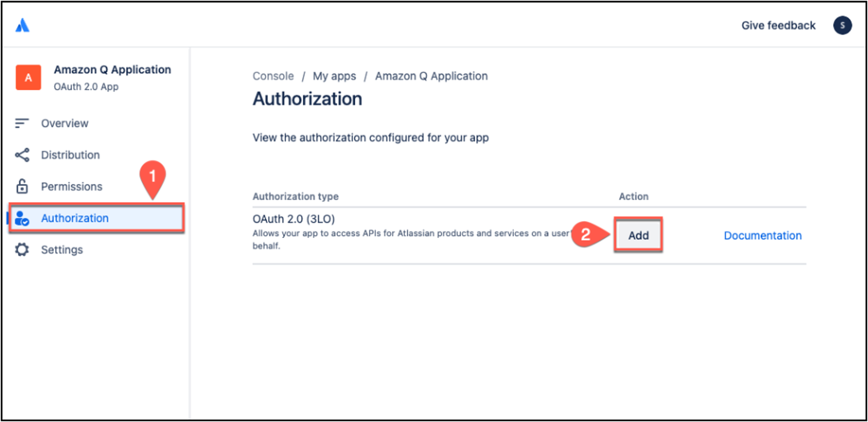Image resolution: width=868 pixels, height=422 pixels.
Task: Click the OAuth 2.0 App subtitle text
Action: 86,87
